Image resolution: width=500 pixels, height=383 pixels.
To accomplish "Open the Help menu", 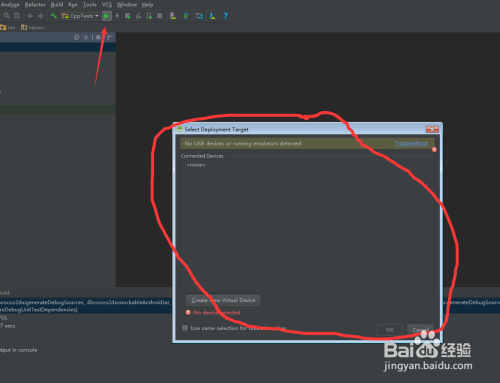I will coord(147,5).
